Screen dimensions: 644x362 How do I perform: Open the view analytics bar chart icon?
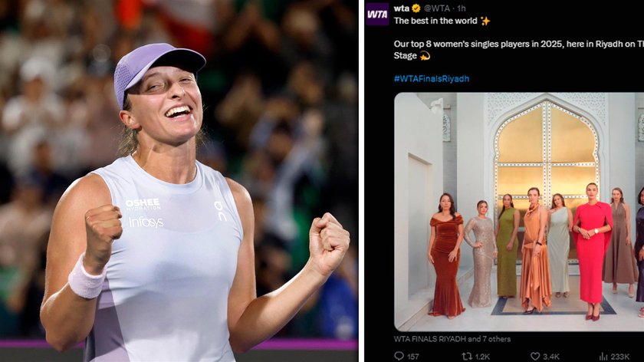tap(603, 356)
